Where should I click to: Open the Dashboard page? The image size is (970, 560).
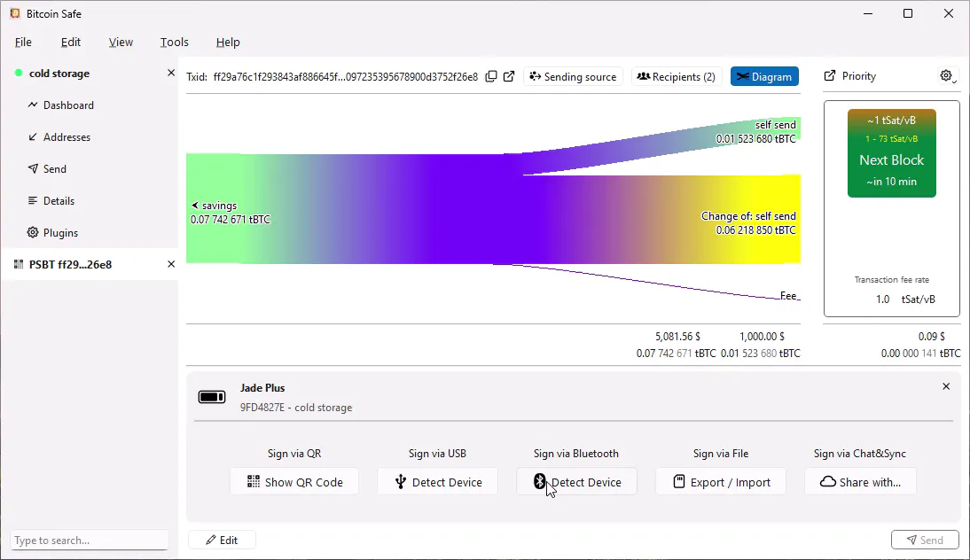[x=60, y=105]
